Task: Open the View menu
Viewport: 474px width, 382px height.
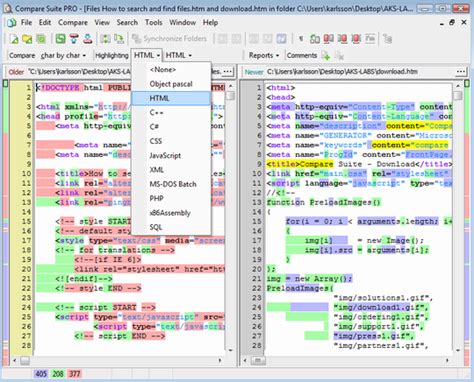Action: (x=102, y=22)
